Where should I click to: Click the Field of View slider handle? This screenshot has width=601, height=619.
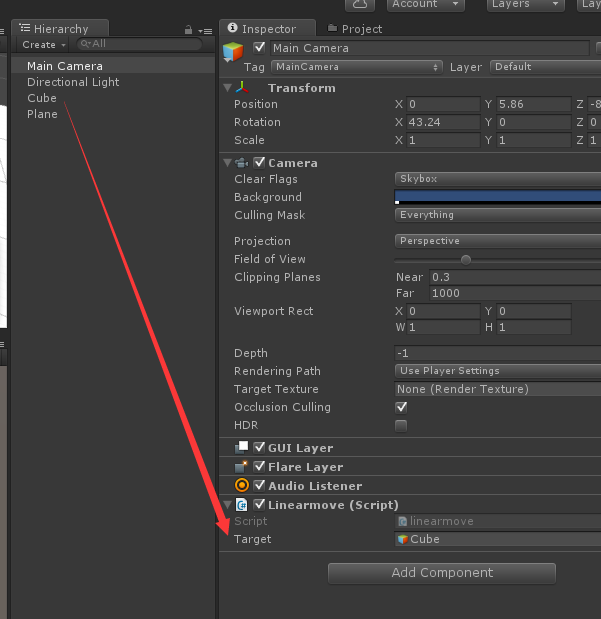pos(465,259)
